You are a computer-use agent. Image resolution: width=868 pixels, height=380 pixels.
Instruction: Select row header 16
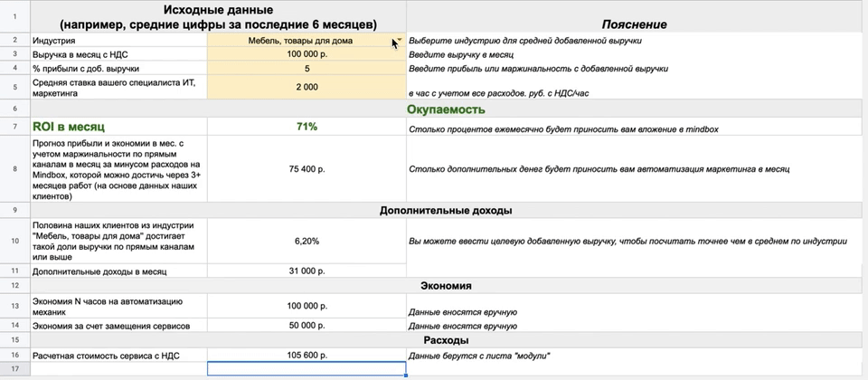coord(14,355)
